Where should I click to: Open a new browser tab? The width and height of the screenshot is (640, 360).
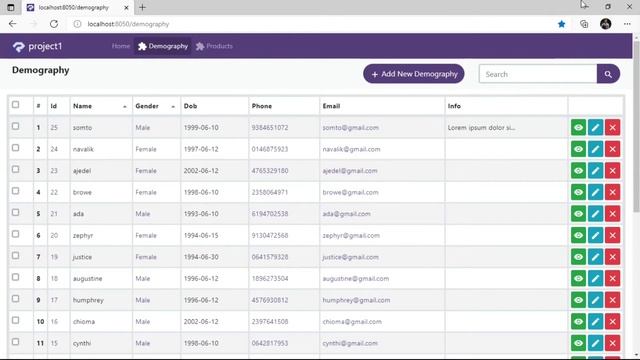coord(142,7)
